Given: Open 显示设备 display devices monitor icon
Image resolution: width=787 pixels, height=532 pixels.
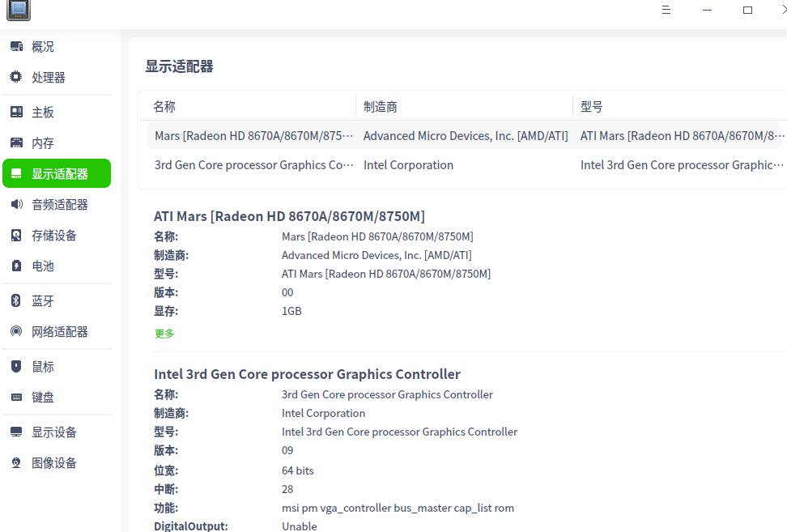Looking at the screenshot, I should [16, 432].
